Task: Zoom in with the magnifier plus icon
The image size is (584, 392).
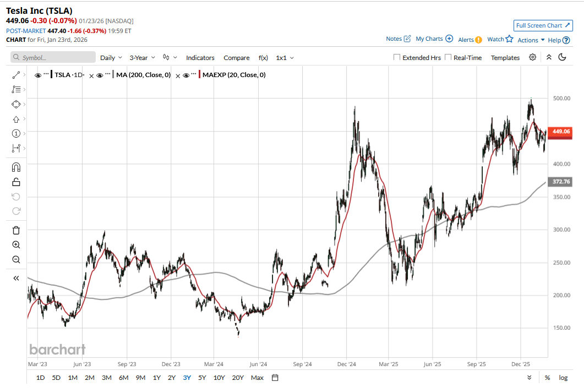Action: pyautogui.click(x=16, y=245)
